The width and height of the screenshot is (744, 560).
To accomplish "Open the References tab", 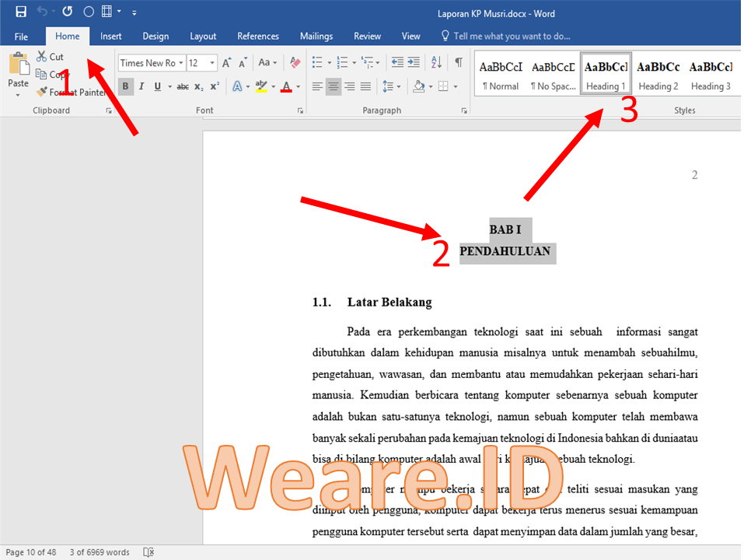I will pos(258,36).
